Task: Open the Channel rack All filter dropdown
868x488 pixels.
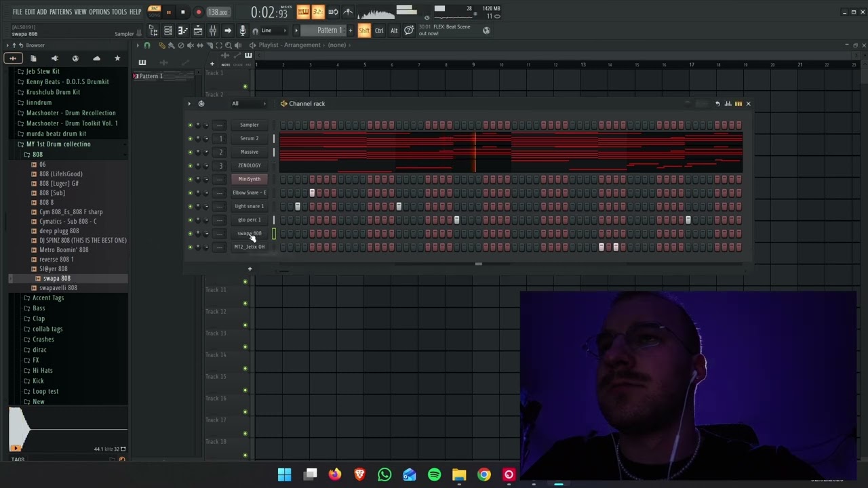Action: point(250,104)
